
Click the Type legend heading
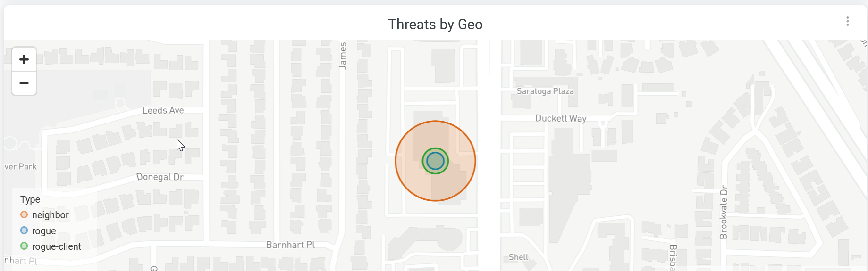(x=30, y=199)
